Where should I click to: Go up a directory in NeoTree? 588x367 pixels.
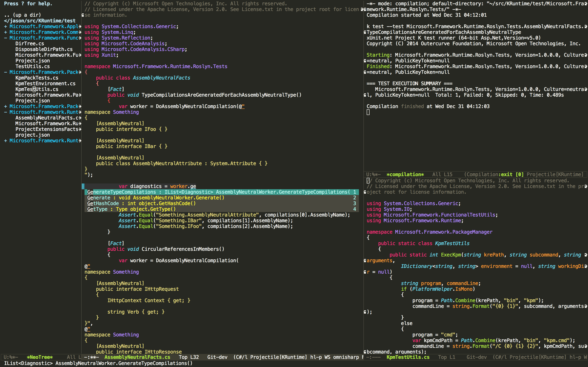tap(22, 15)
